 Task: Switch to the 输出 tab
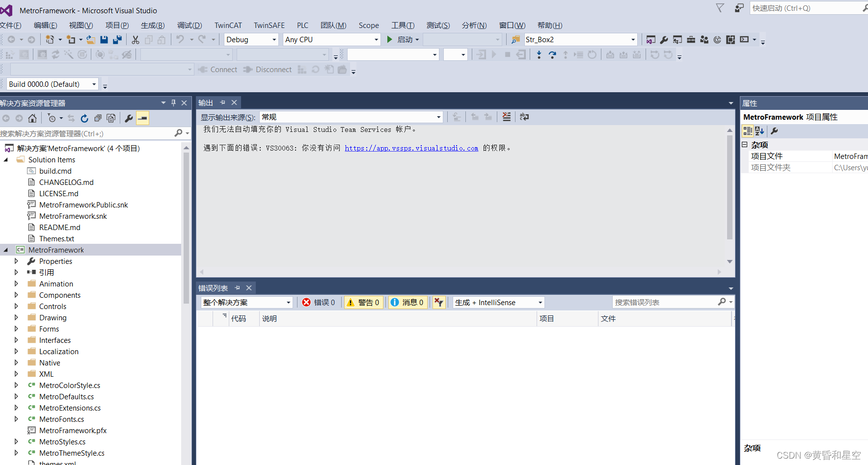tap(206, 103)
